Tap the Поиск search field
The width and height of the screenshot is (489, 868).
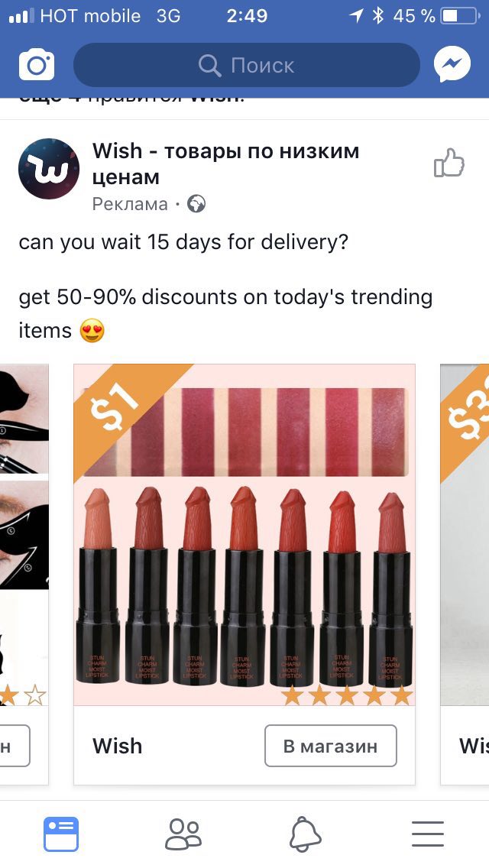247,65
